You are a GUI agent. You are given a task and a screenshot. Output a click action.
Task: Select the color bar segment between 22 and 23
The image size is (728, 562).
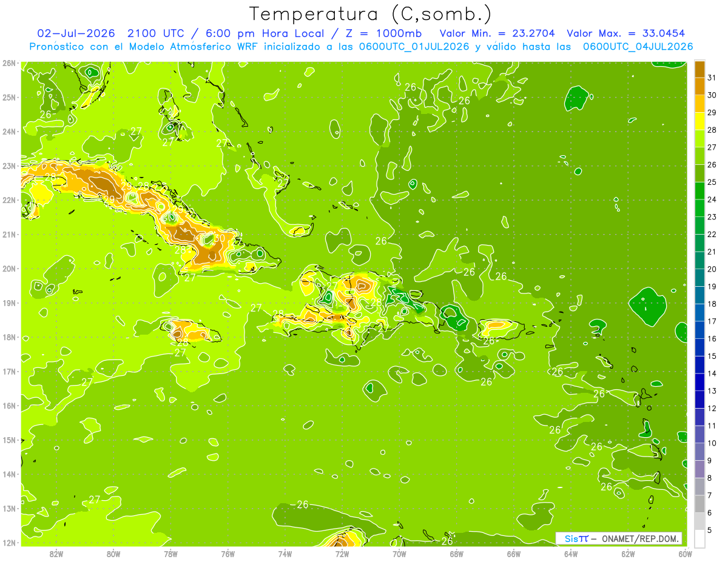(x=699, y=226)
